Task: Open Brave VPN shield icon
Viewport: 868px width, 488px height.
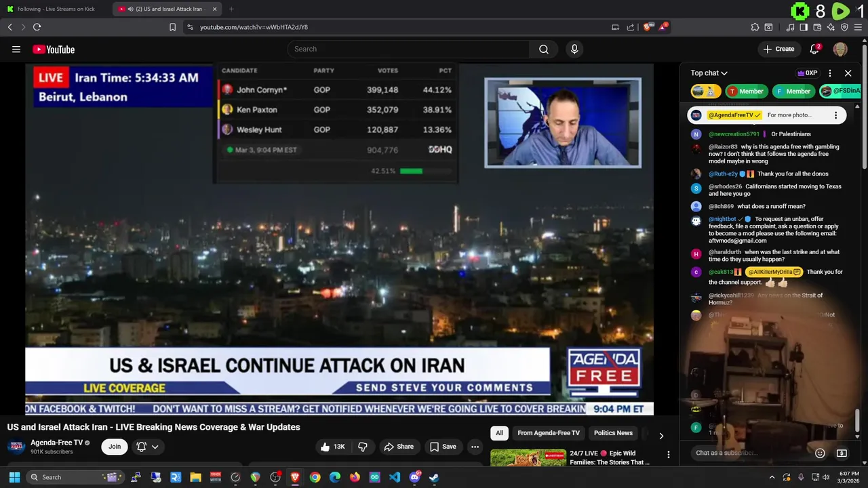Action: pyautogui.click(x=844, y=27)
